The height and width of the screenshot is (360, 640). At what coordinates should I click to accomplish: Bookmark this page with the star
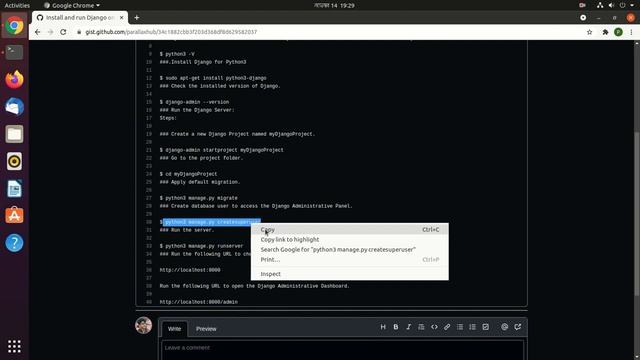[x=589, y=32]
